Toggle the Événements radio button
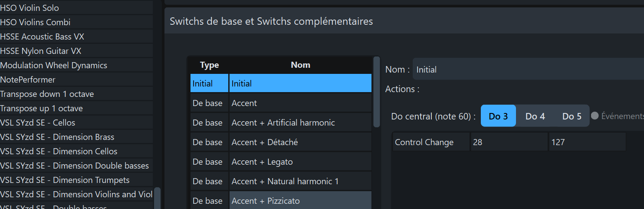The image size is (644, 209). [x=595, y=116]
